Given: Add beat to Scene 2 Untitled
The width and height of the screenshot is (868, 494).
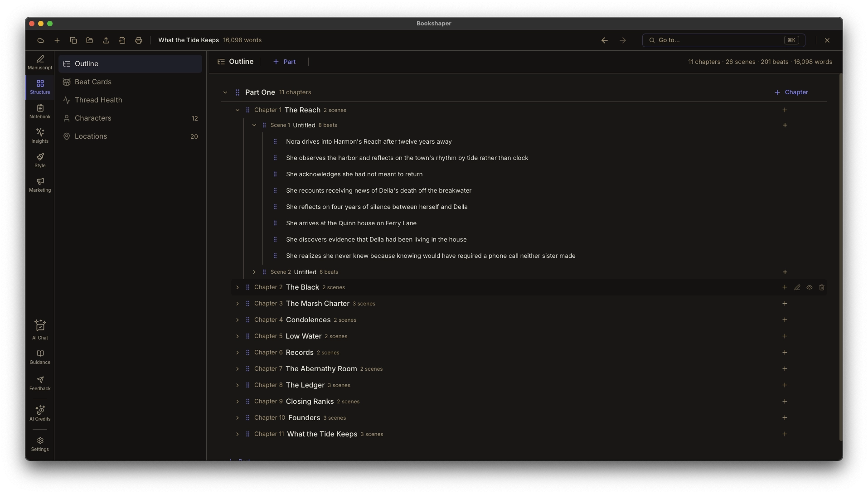Looking at the screenshot, I should pyautogui.click(x=785, y=272).
